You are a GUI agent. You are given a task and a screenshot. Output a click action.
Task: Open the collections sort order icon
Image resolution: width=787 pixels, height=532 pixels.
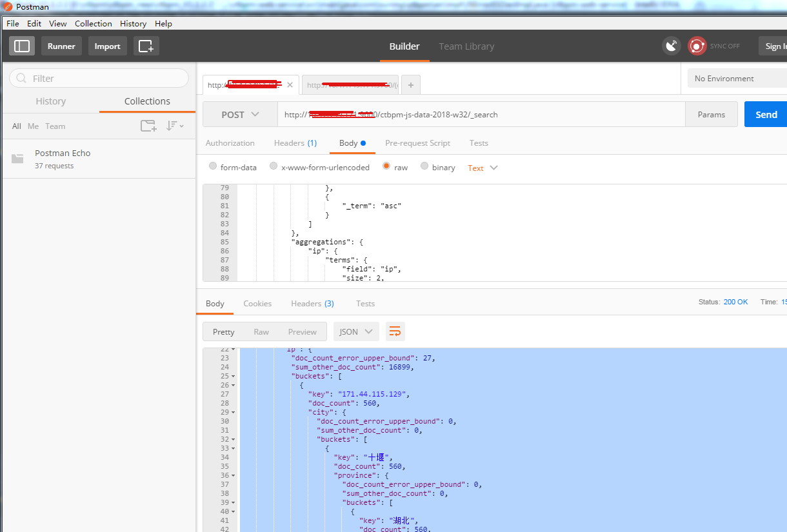click(x=175, y=126)
